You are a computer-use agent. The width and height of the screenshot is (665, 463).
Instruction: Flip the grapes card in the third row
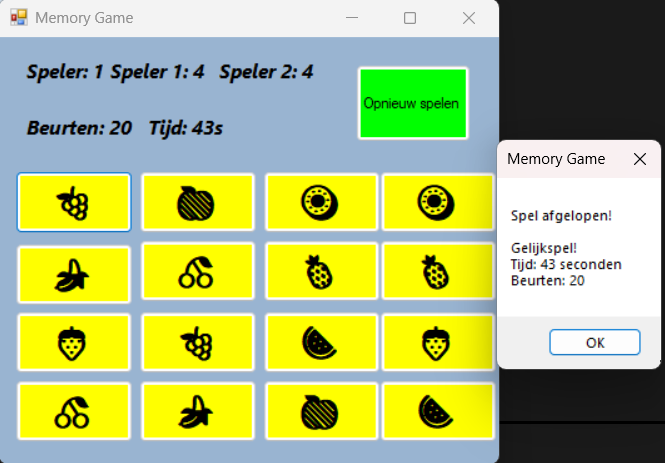point(198,343)
